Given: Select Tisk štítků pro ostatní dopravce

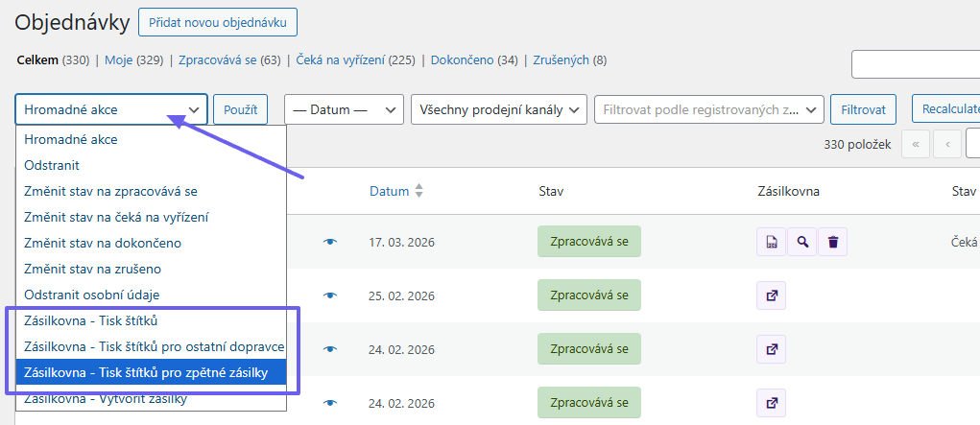Looking at the screenshot, I should pyautogui.click(x=152, y=346).
